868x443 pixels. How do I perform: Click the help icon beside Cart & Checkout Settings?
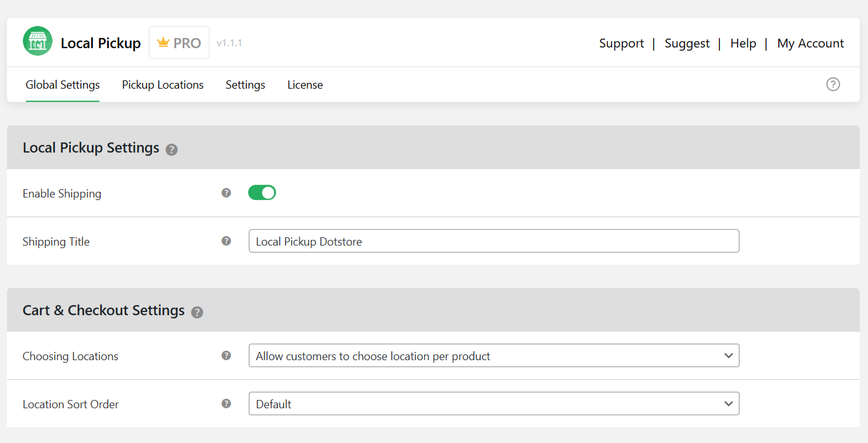[197, 313]
